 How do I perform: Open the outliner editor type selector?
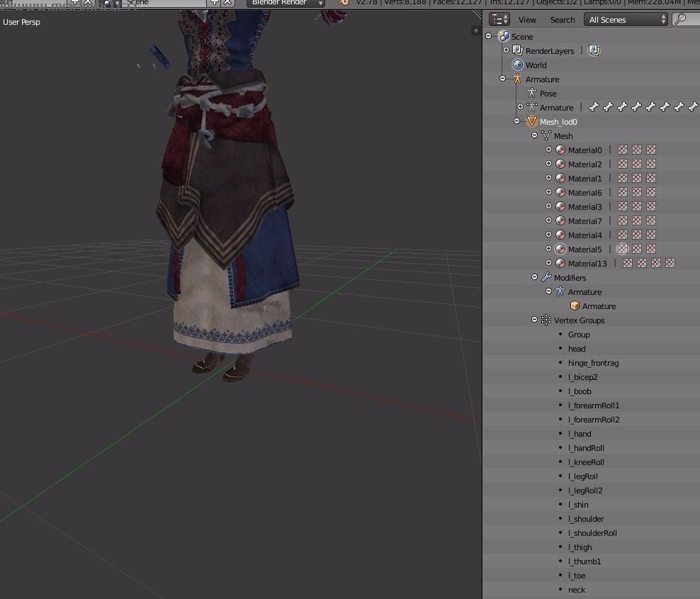point(499,20)
